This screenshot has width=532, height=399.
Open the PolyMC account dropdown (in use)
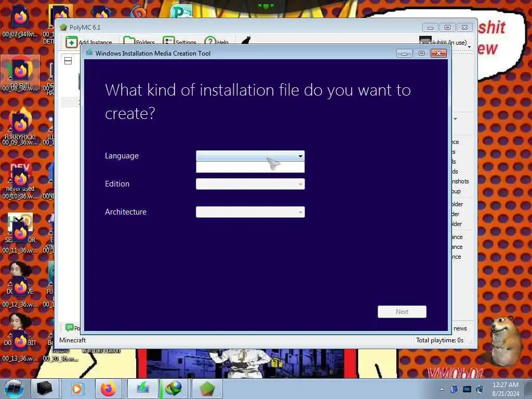pos(445,42)
